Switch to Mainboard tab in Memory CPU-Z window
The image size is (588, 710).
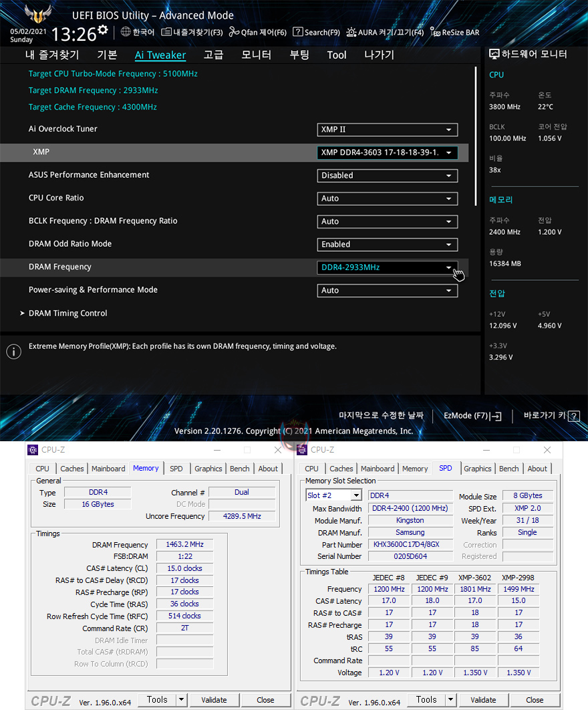108,469
